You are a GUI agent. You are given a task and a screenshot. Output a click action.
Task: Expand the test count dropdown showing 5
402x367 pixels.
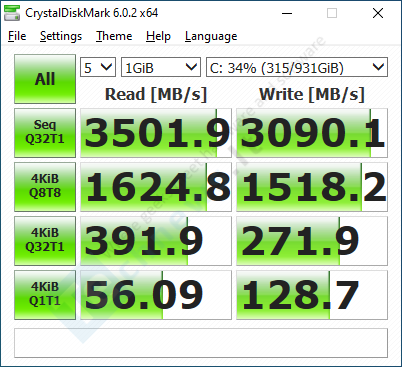pyautogui.click(x=98, y=67)
